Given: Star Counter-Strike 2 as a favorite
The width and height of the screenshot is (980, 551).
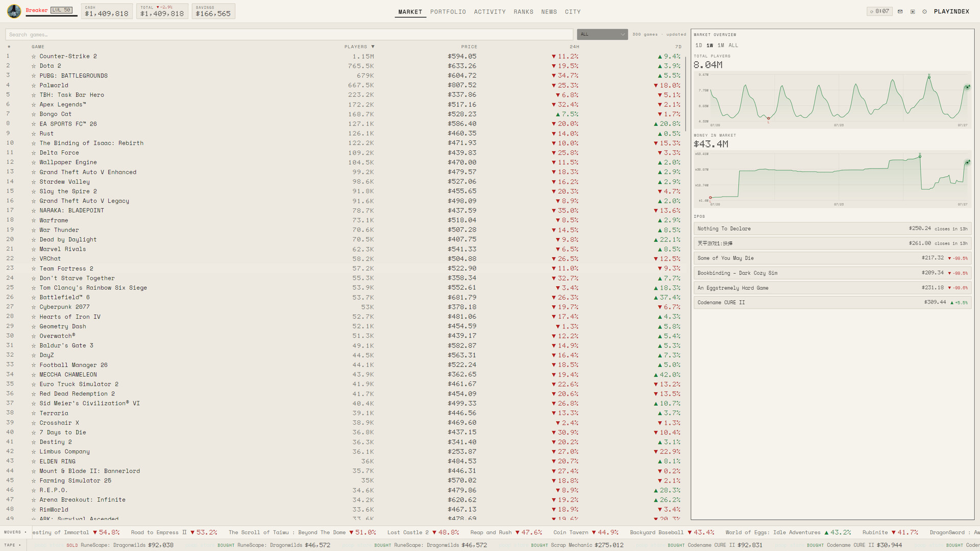Looking at the screenshot, I should click(34, 57).
